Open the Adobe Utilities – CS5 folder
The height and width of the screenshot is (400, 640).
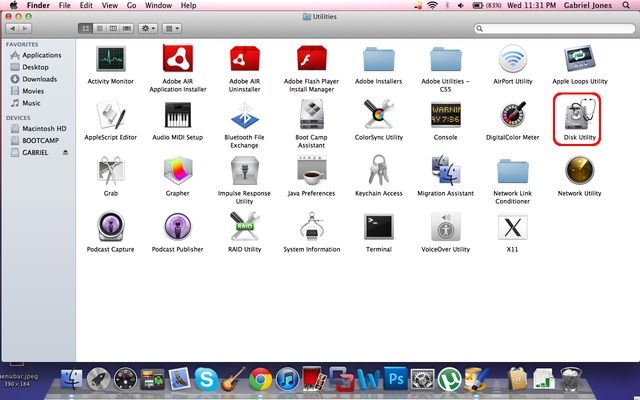coord(446,59)
